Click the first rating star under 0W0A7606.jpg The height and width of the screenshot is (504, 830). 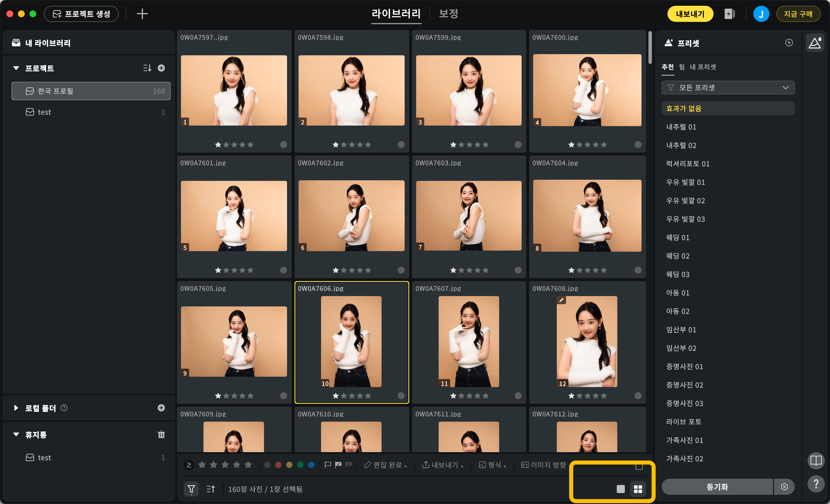(336, 396)
